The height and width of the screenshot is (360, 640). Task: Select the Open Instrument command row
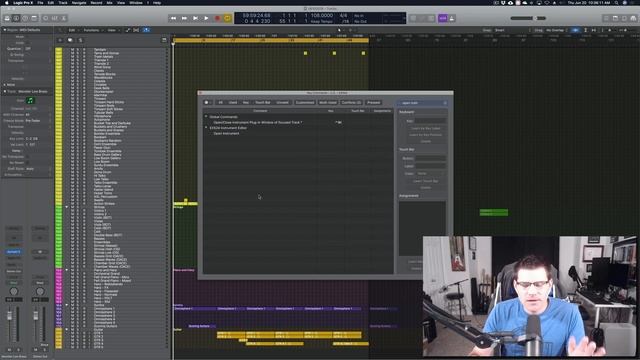coord(298,133)
